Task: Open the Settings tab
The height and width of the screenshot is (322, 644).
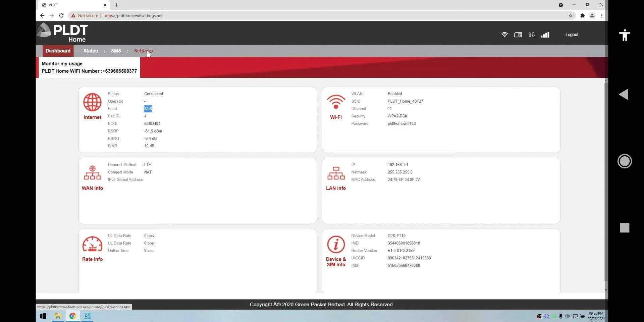Action: [143, 51]
